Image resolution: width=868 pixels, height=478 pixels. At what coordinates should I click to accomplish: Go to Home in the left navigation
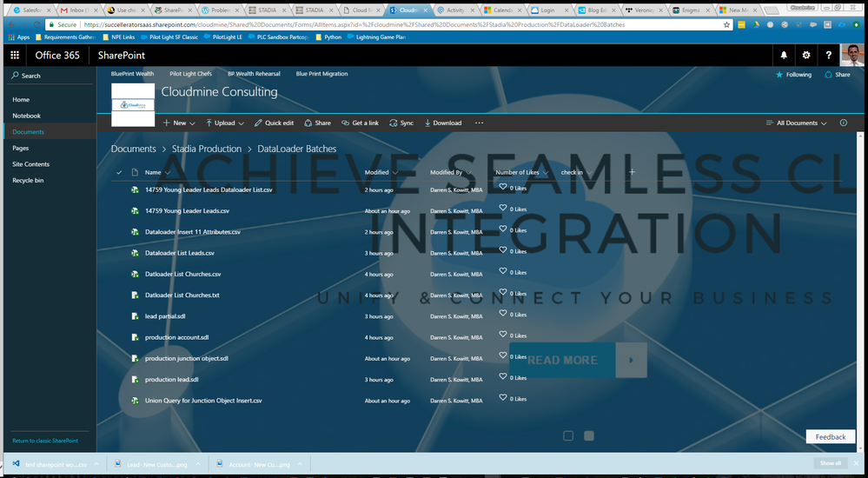pyautogui.click(x=21, y=100)
